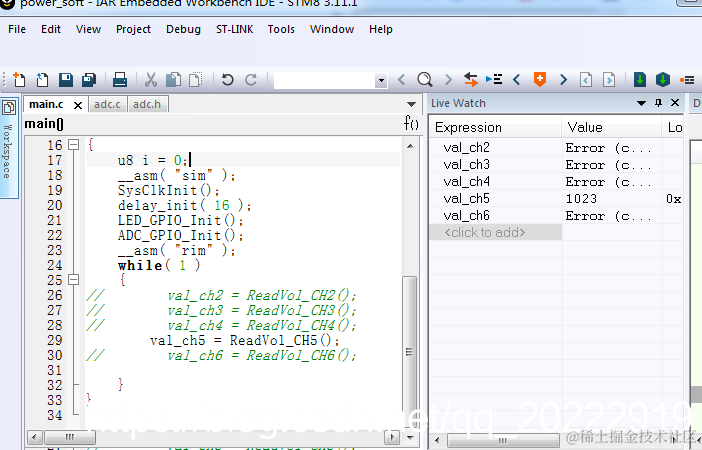Print the current document
702x450 pixels.
click(120, 80)
